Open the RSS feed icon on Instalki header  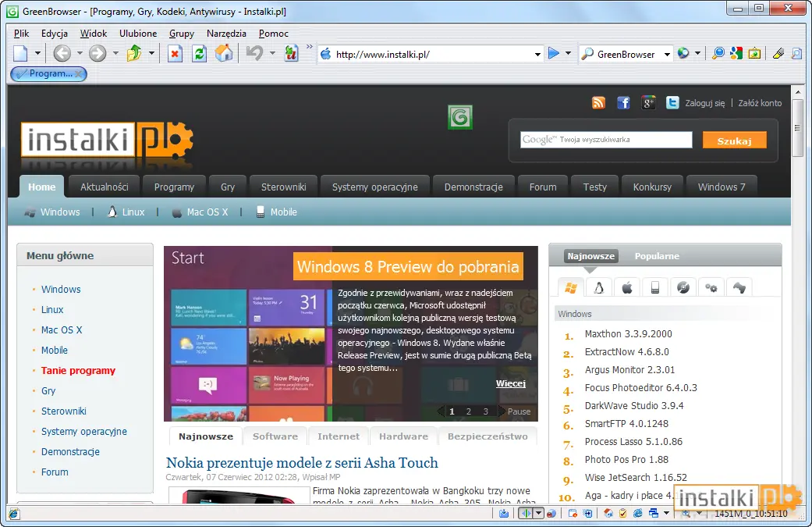pos(598,102)
